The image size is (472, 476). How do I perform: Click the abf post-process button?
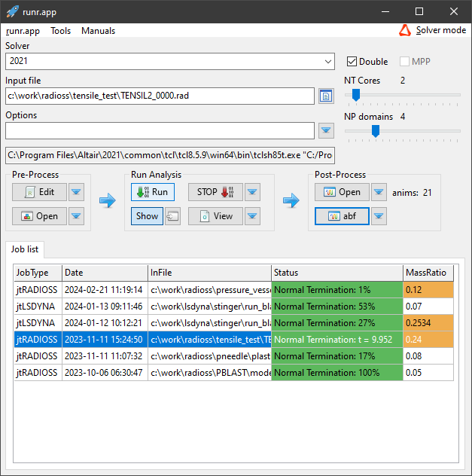[342, 216]
